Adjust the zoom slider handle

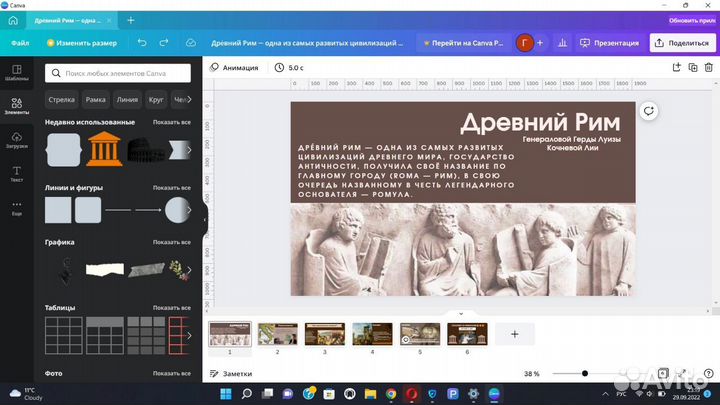pos(585,373)
